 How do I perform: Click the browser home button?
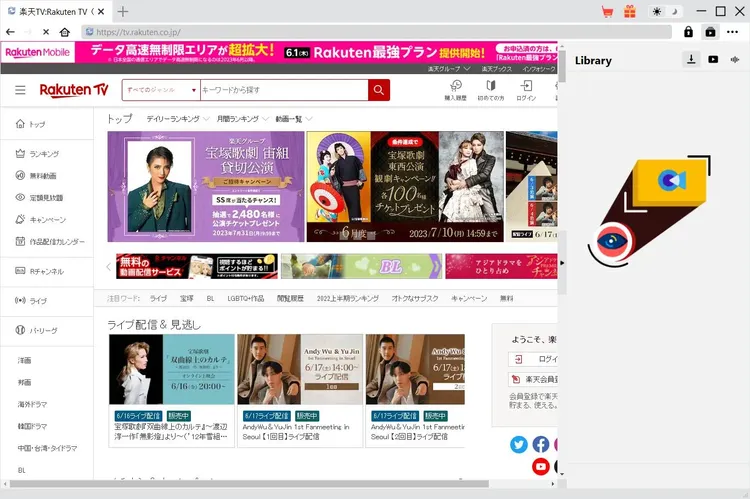coord(64,32)
